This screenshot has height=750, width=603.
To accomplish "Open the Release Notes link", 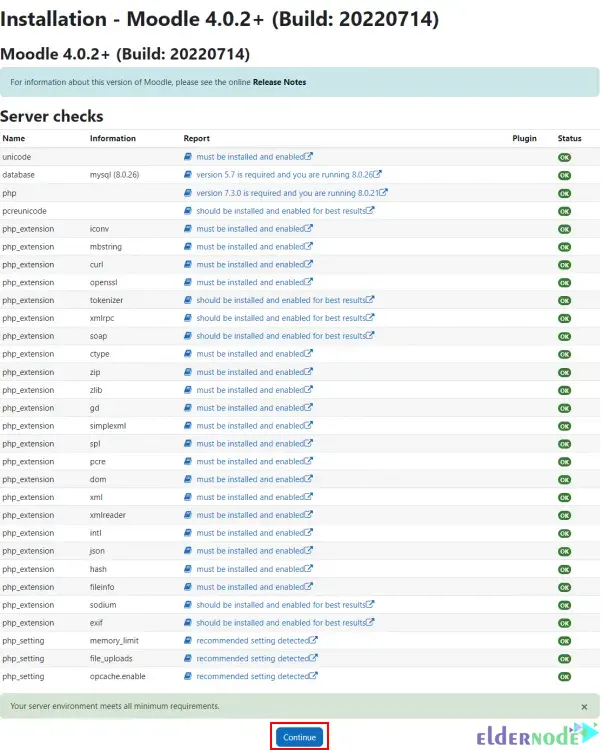I will (279, 82).
